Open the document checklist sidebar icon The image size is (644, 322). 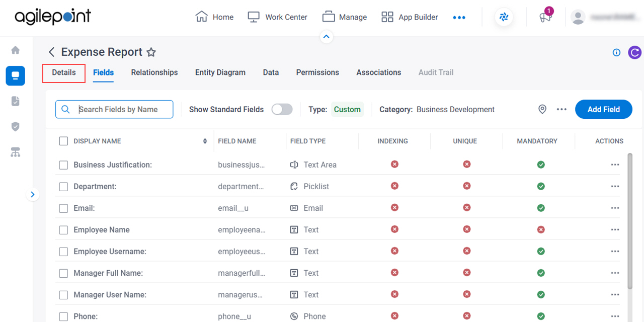pos(15,101)
